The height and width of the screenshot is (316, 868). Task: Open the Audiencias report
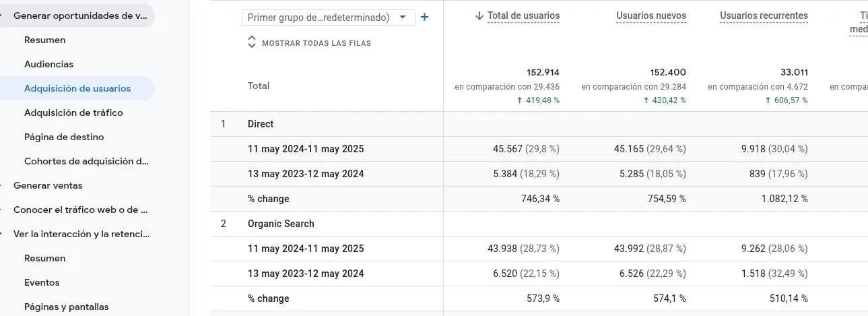click(x=48, y=64)
